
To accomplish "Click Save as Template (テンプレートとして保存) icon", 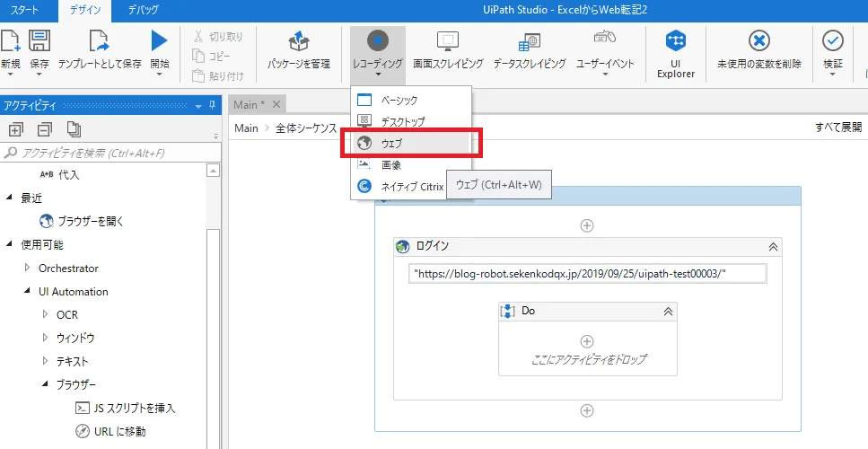I will (99, 40).
